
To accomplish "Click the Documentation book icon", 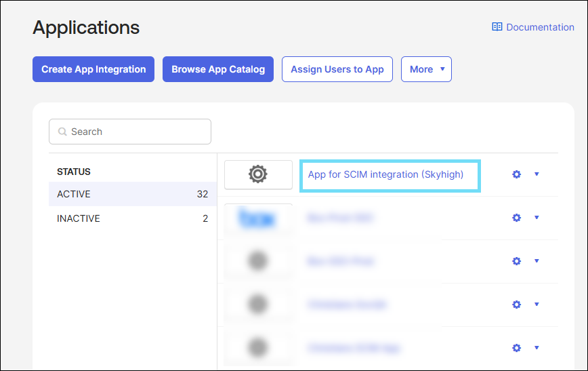I will [497, 26].
